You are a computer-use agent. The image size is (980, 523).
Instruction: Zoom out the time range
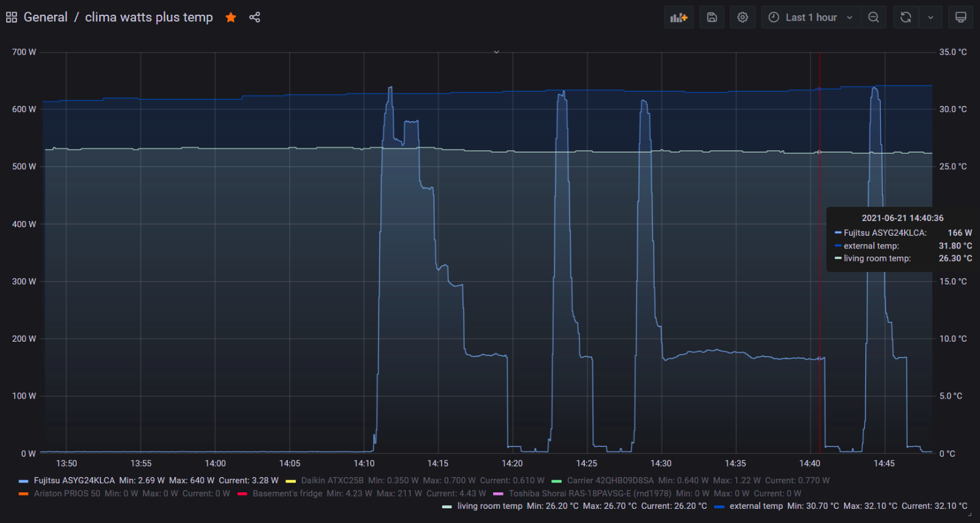873,17
